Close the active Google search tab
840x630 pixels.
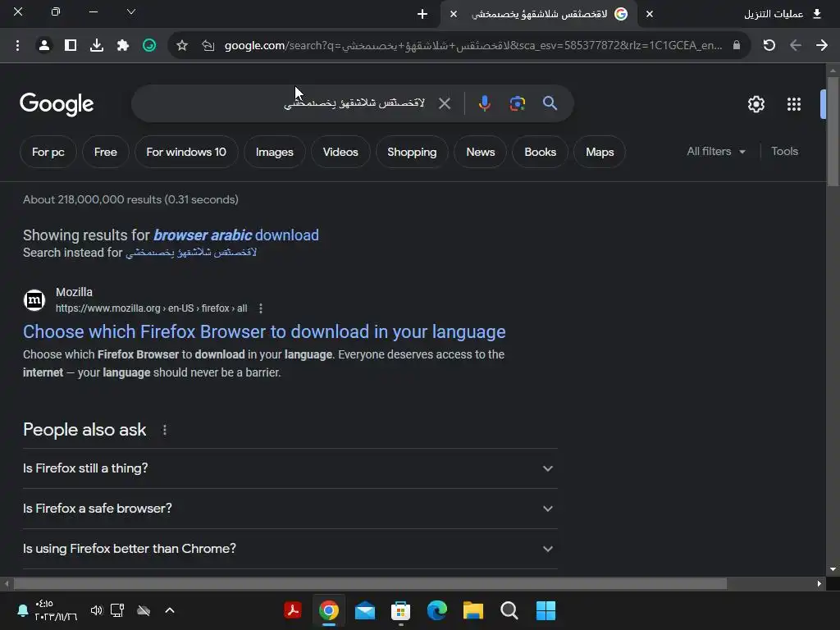(453, 14)
